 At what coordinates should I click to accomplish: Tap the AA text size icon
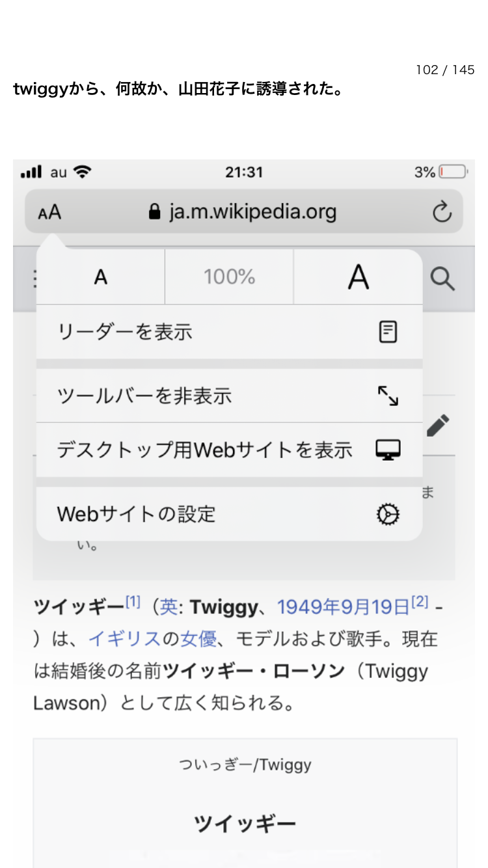[49, 212]
